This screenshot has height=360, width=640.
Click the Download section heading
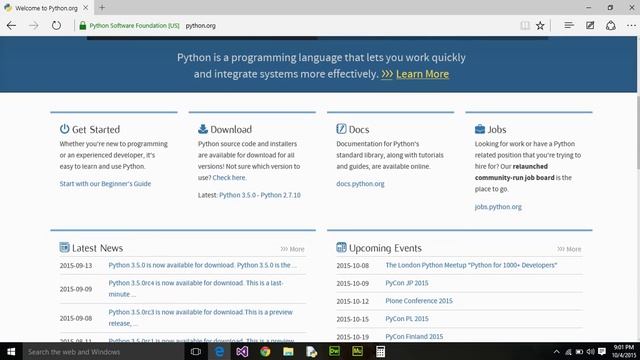231,129
